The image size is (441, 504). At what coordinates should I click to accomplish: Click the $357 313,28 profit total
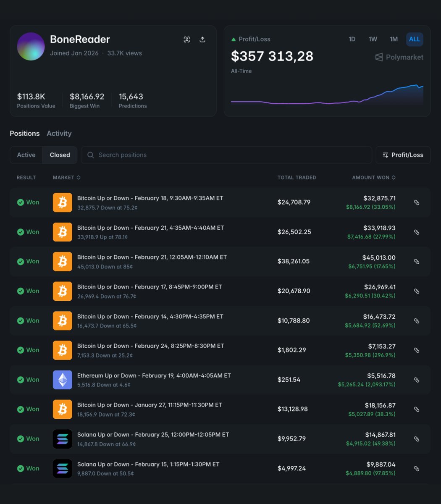272,56
